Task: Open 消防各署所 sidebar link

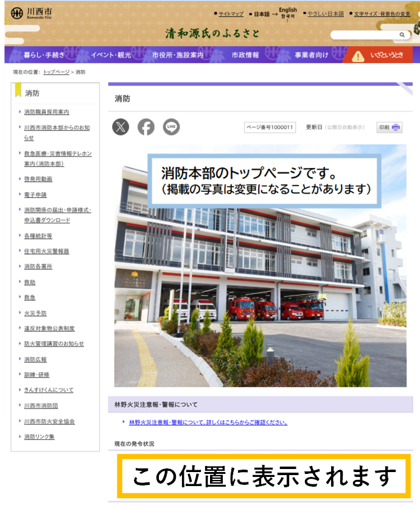Action: click(38, 266)
